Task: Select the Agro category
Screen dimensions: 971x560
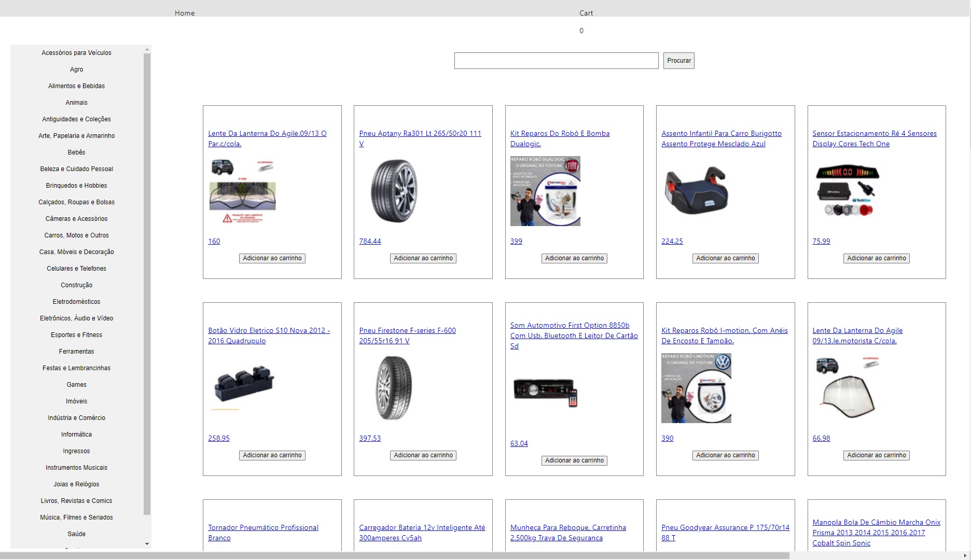Action: pyautogui.click(x=76, y=69)
